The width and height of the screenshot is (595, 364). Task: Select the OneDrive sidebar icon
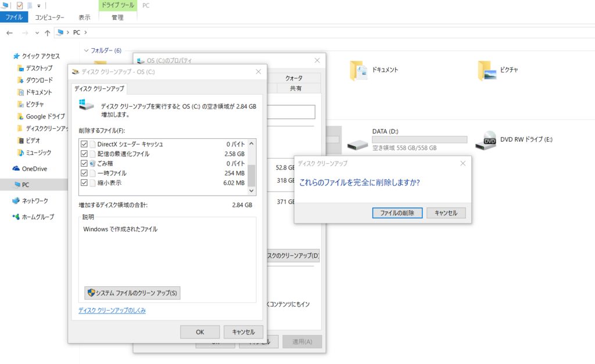[x=17, y=170]
